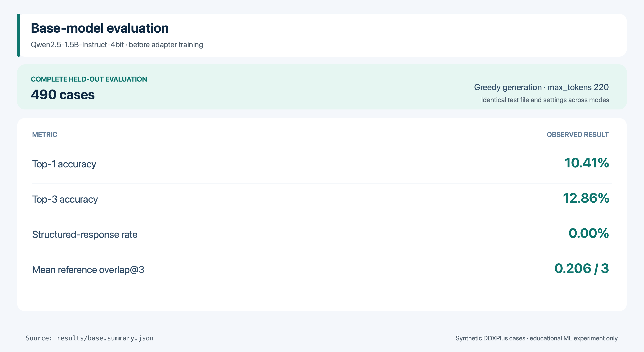Click 'Identical test file and settings across modes'
The height and width of the screenshot is (352, 644).
[545, 100]
